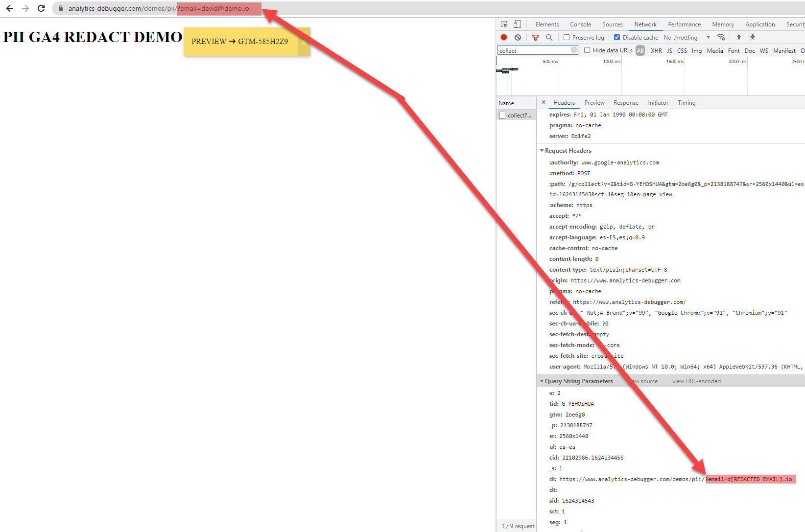Open the Response tab of request
805x532 pixels.
pos(626,103)
